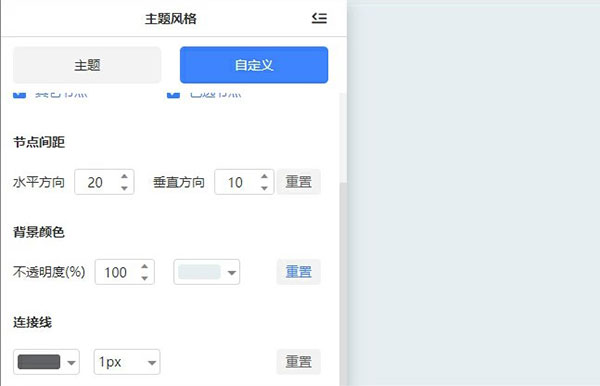Reset the 背景颜色 settings
Viewport: 600px width, 386px height.
pos(298,272)
